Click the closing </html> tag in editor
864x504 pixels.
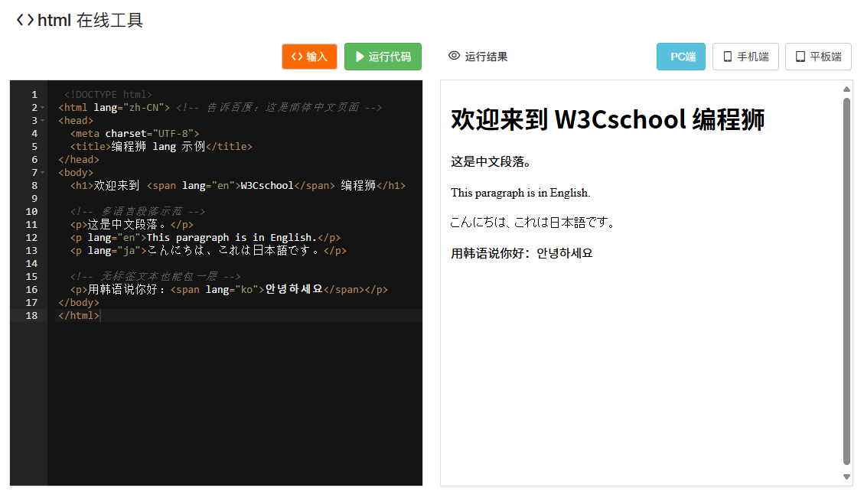[79, 316]
